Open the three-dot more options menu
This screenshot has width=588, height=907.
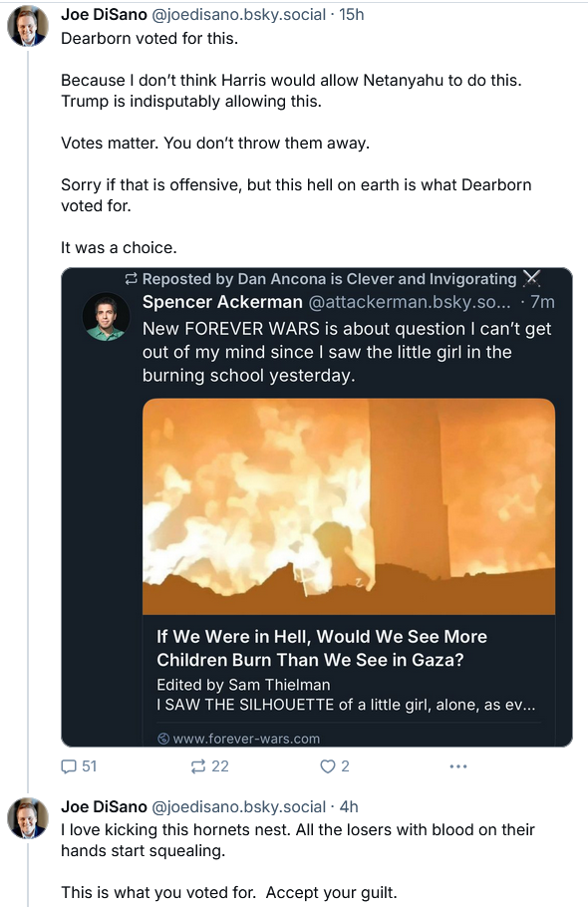[x=457, y=766]
